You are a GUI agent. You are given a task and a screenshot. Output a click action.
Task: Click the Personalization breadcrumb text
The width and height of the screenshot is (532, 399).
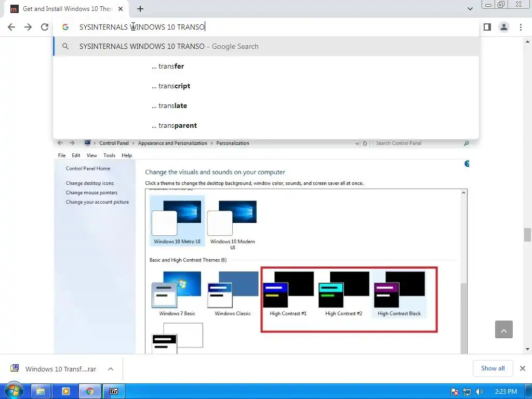233,143
